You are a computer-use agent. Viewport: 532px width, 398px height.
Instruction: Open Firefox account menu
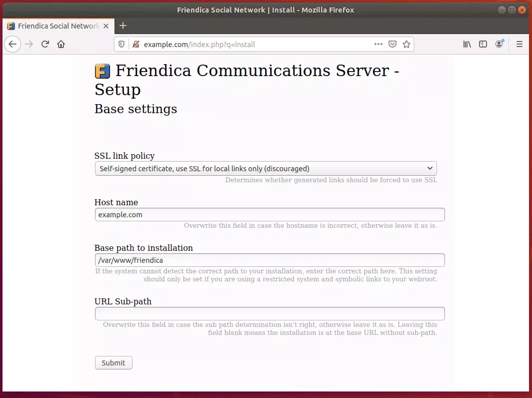[x=499, y=44]
